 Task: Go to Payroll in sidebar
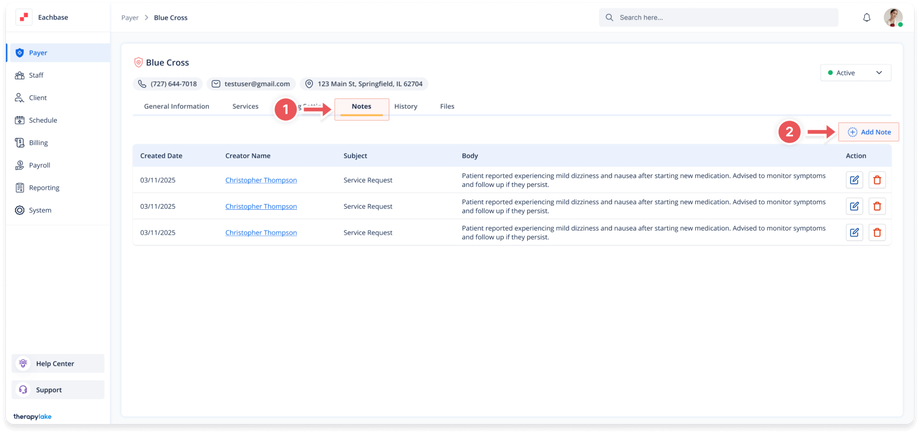(x=39, y=165)
